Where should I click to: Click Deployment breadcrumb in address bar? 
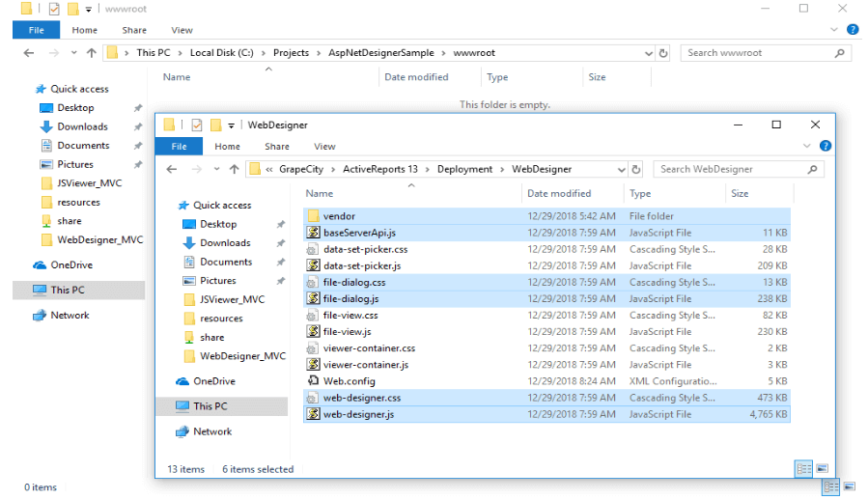tap(465, 170)
